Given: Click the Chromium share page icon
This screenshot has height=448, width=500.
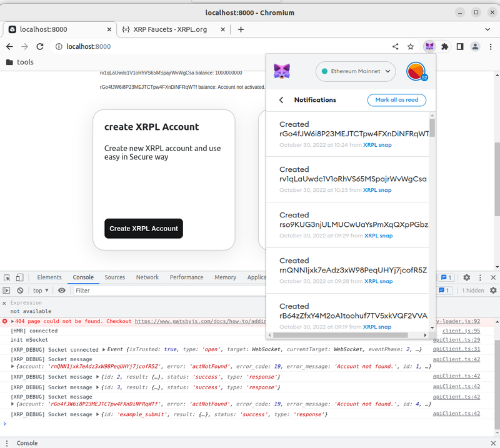Looking at the screenshot, I should (396, 47).
